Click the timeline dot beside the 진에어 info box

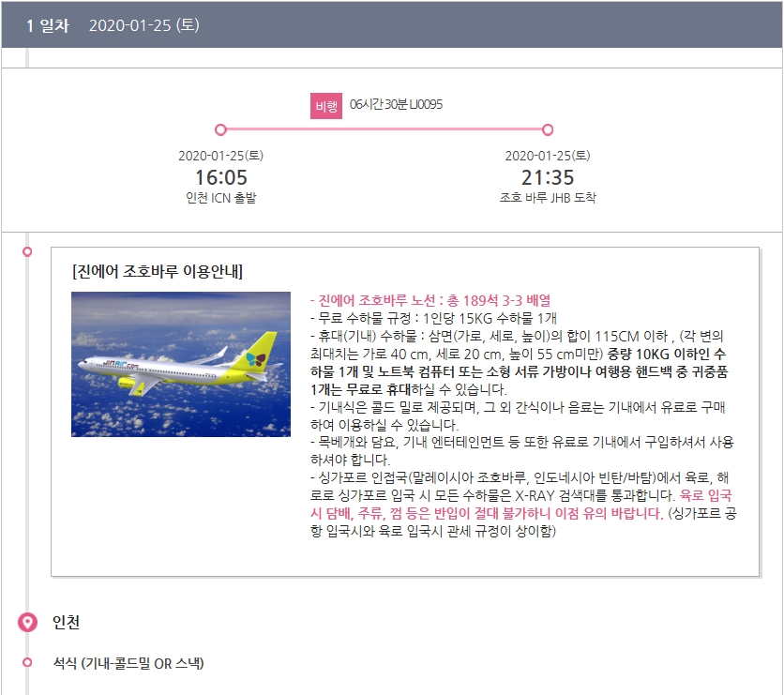[27, 251]
